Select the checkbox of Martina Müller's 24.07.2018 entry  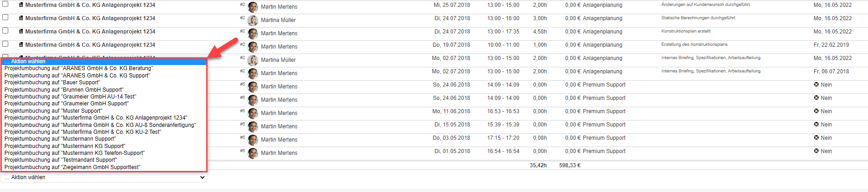pos(5,17)
